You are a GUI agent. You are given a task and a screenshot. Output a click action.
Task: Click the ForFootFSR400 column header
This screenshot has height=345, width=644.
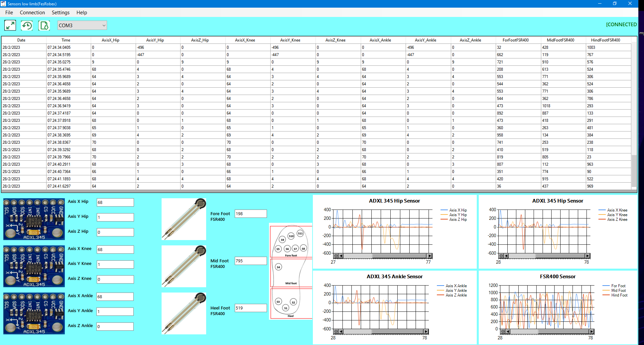pyautogui.click(x=515, y=40)
